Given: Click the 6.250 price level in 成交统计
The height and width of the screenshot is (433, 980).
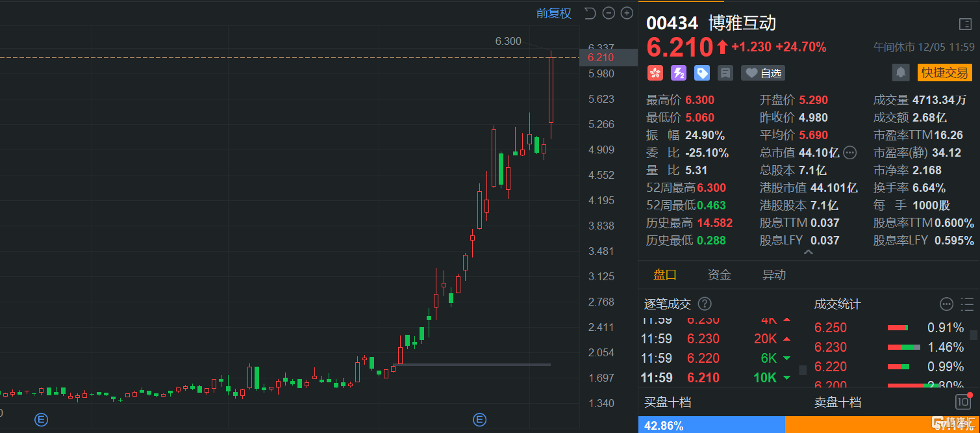Looking at the screenshot, I should point(831,328).
